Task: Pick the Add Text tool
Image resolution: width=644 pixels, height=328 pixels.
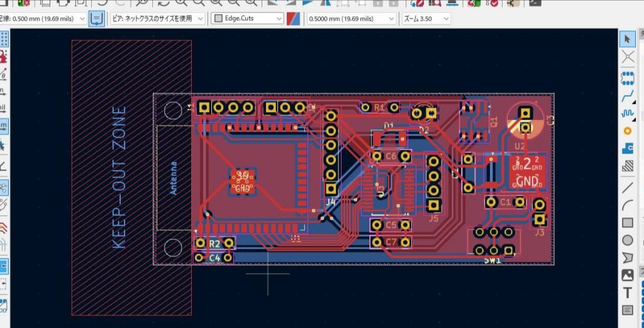Action: (627, 292)
